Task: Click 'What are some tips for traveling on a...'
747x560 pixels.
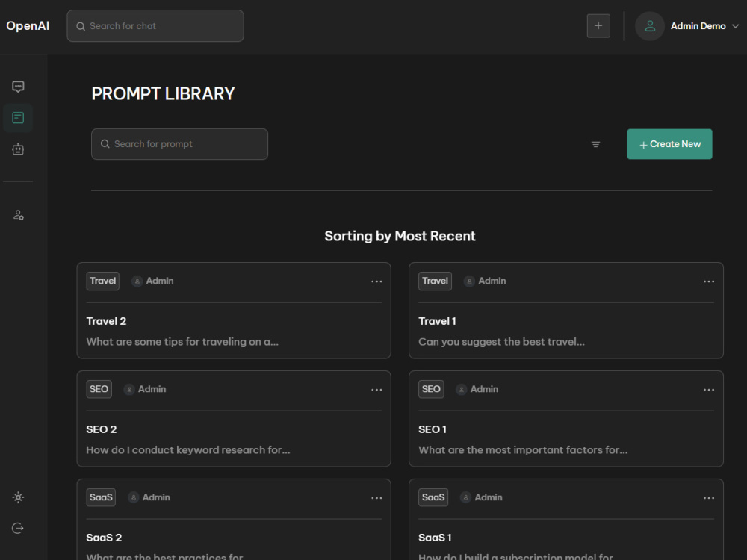Action: 182,342
